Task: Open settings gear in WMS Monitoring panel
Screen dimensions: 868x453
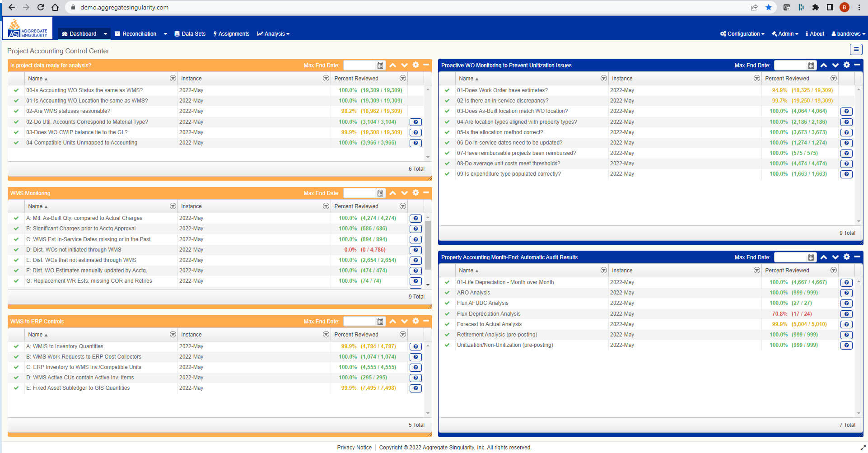Action: (x=415, y=193)
